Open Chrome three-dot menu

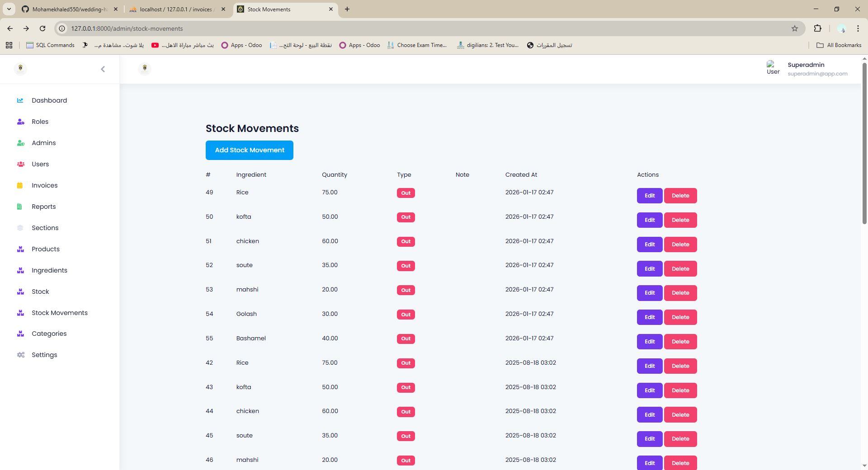click(858, 28)
